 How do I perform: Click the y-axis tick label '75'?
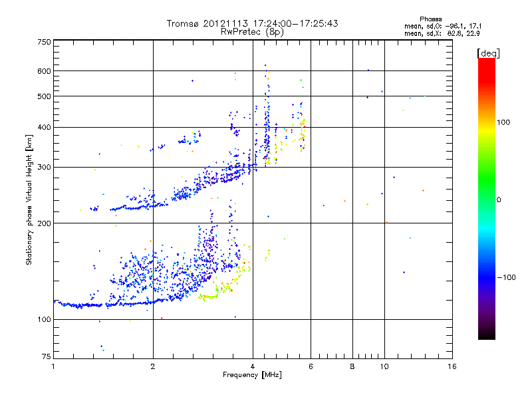coord(47,356)
